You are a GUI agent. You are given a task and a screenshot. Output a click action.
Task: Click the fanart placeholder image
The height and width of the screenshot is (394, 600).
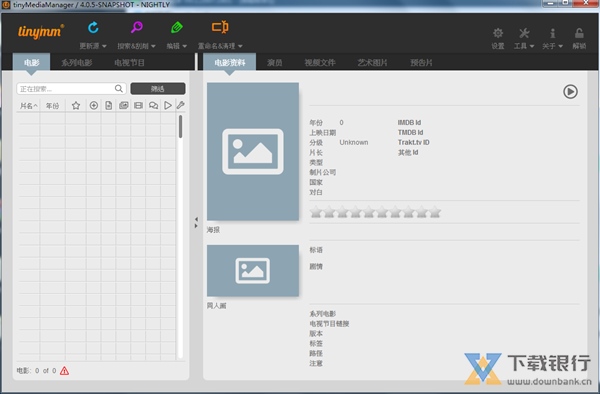[x=253, y=270]
